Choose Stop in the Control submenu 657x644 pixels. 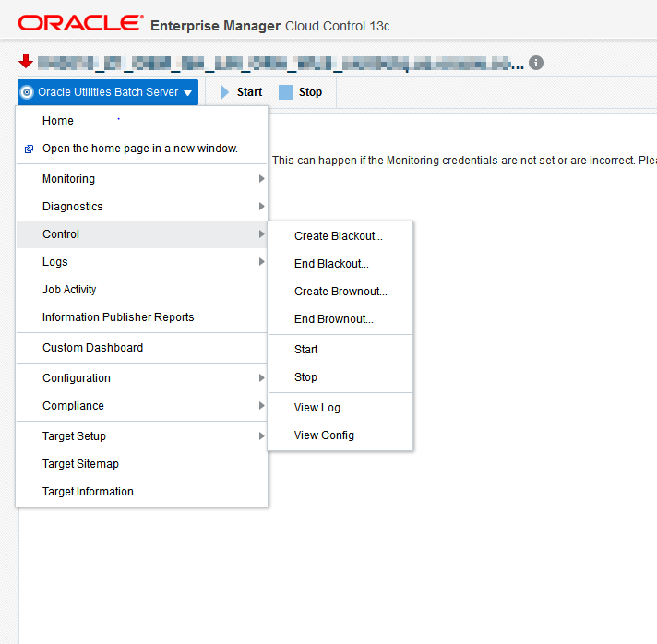pyautogui.click(x=340, y=377)
